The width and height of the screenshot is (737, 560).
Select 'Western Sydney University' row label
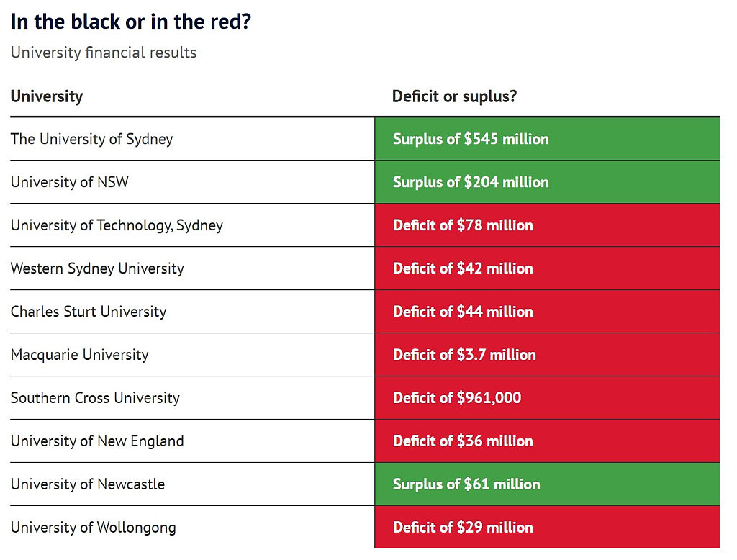(x=97, y=268)
